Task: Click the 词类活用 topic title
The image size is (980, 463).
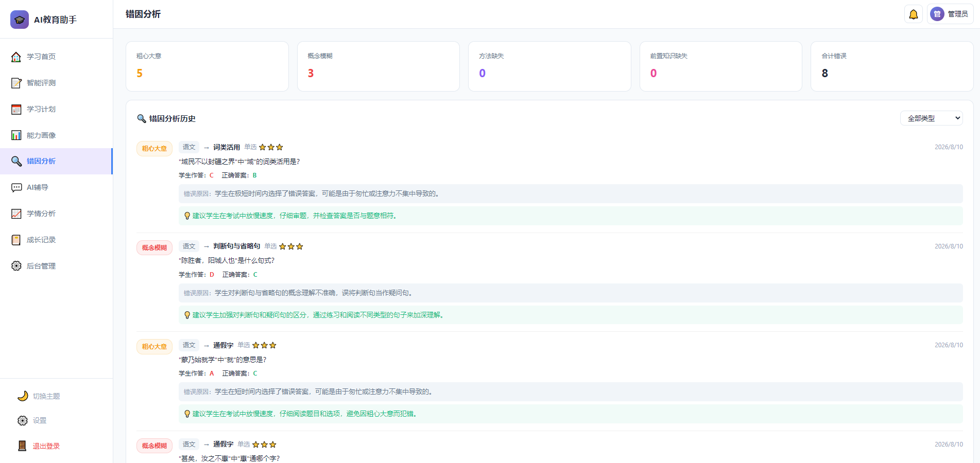Action: click(x=227, y=148)
